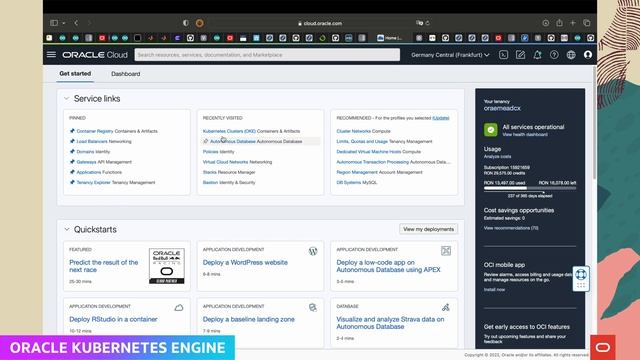Screen dimensions: 640x360
Task: Open Kubernetes Clusters (OKE) recent link
Action: tap(229, 131)
